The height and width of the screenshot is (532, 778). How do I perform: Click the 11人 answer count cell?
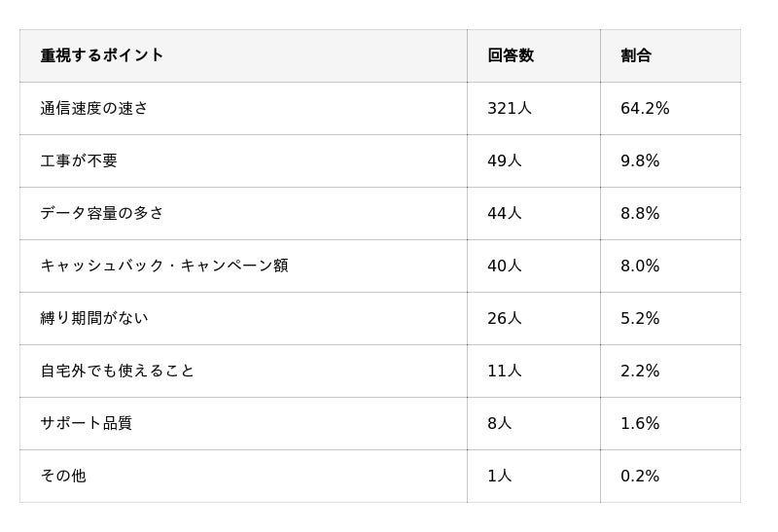[505, 371]
